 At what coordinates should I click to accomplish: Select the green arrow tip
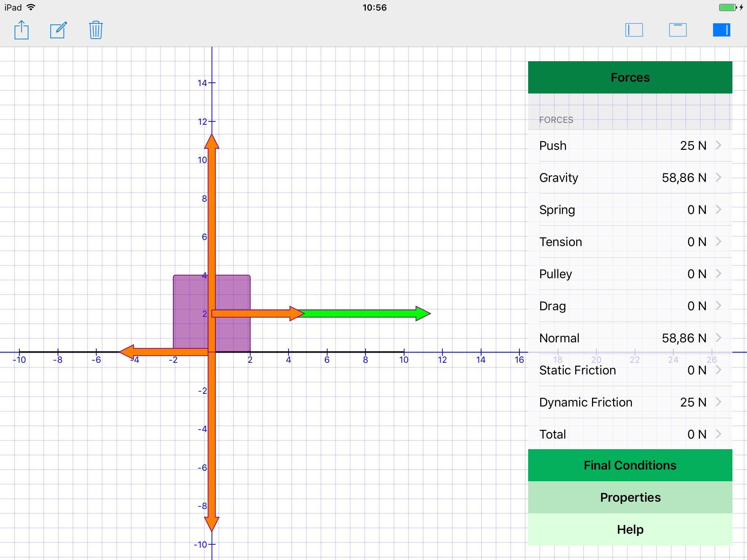click(423, 313)
